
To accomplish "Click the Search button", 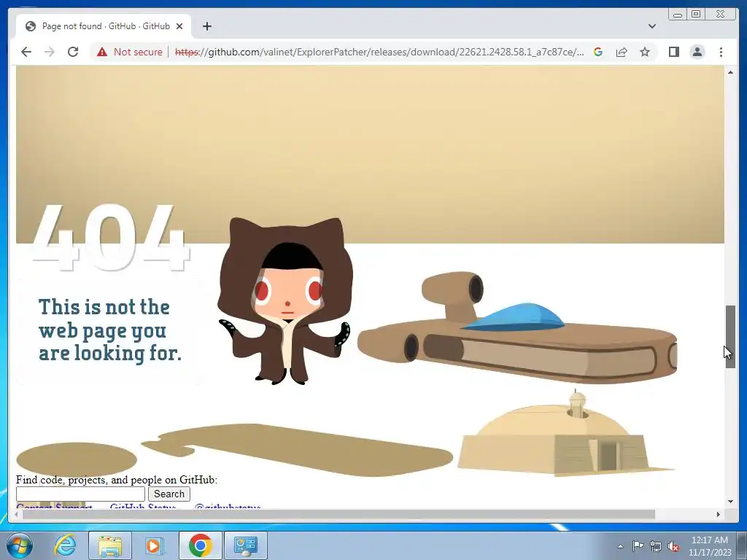I will (169, 494).
